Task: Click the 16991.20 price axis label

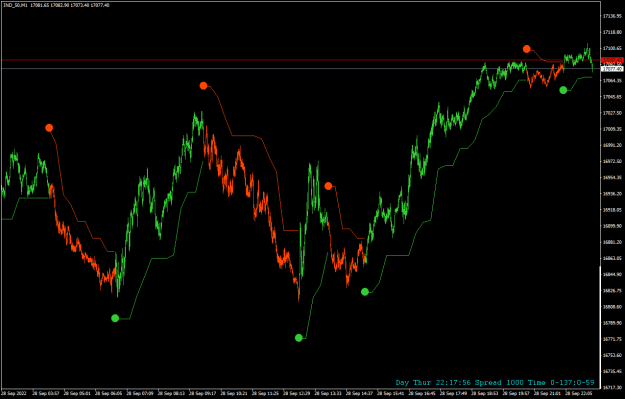Action: pyautogui.click(x=612, y=145)
